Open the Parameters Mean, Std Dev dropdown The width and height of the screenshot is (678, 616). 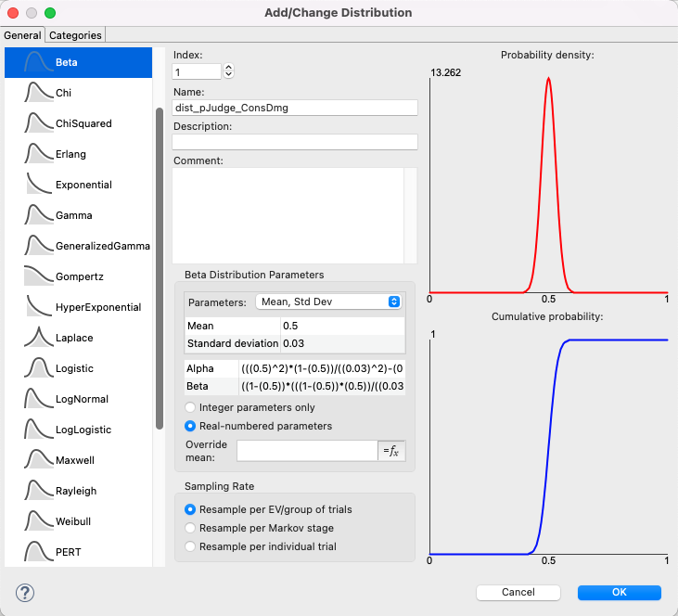click(x=328, y=302)
